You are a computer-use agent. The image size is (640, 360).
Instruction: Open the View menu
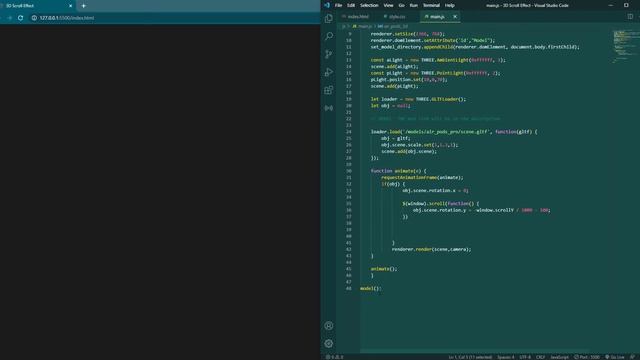388,5
